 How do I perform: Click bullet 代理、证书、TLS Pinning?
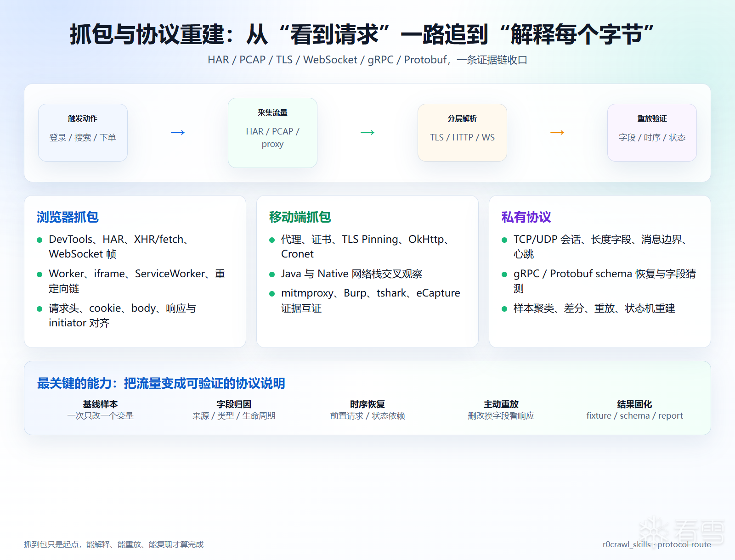coord(365,246)
